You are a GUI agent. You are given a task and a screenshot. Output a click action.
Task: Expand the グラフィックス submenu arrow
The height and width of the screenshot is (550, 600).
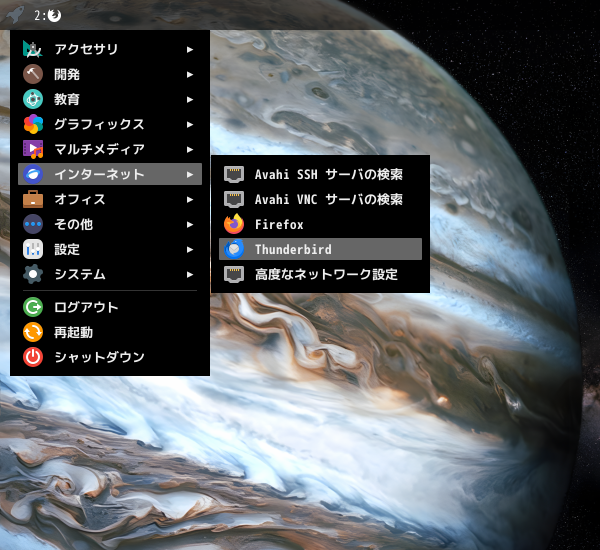pyautogui.click(x=190, y=124)
